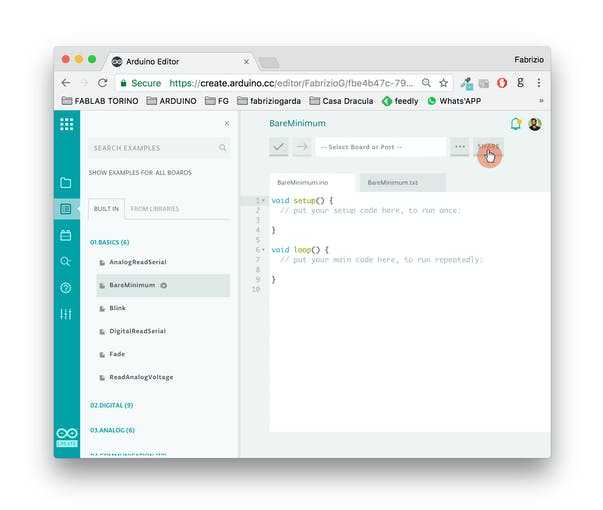603x510 pixels.
Task: Collapse the 01.BASICS examples category
Action: pos(109,242)
